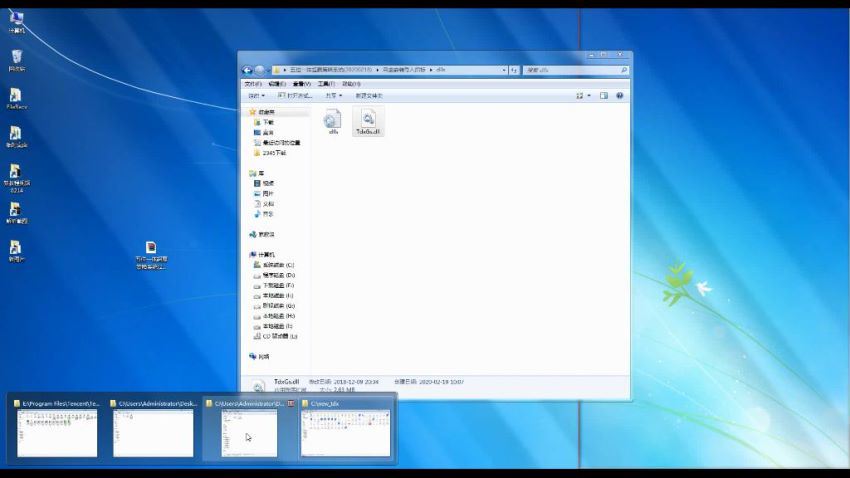Select 收藏夹 Favorites in the navigation pane
Image resolution: width=850 pixels, height=478 pixels.
[x=262, y=112]
